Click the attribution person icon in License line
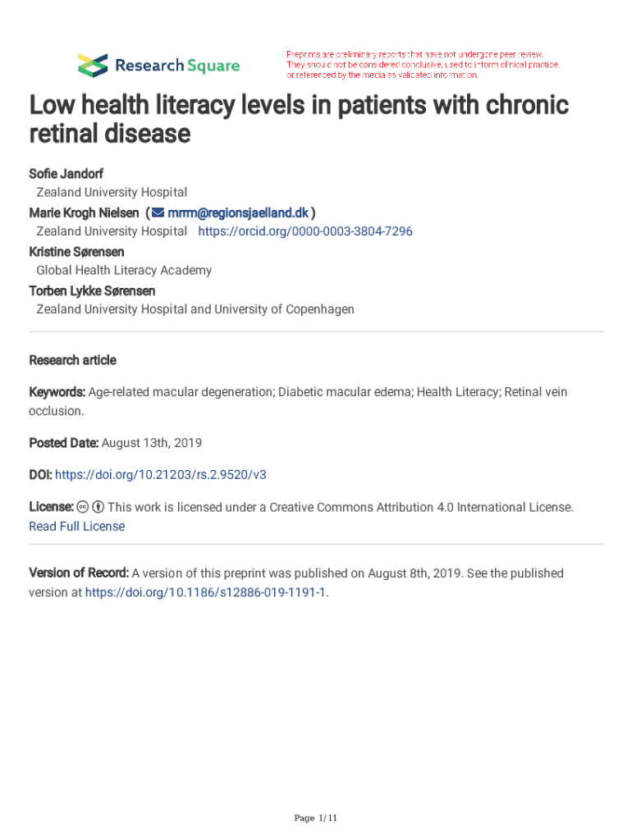This screenshot has height=840, width=632. 97,507
